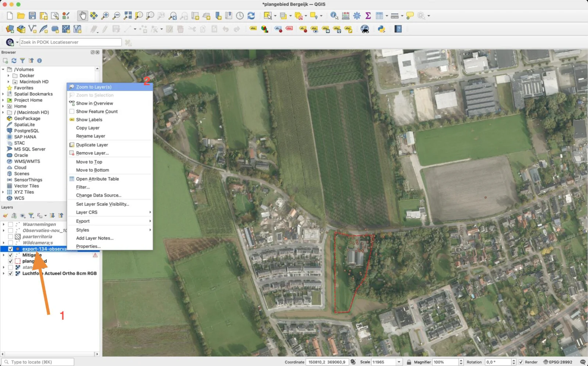Click the Save Project icon
This screenshot has height=366, width=588.
[32, 15]
